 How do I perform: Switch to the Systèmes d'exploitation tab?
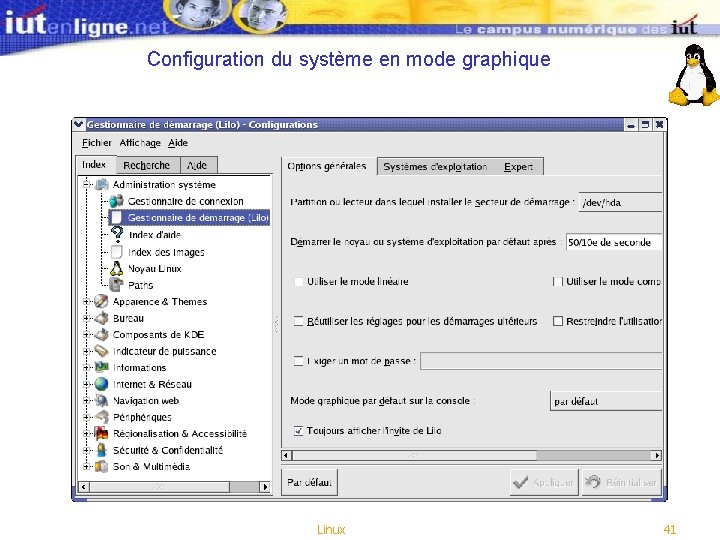435,167
